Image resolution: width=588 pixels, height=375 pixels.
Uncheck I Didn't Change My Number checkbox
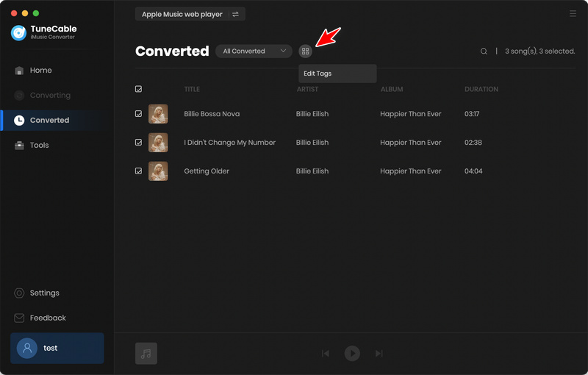click(x=138, y=142)
